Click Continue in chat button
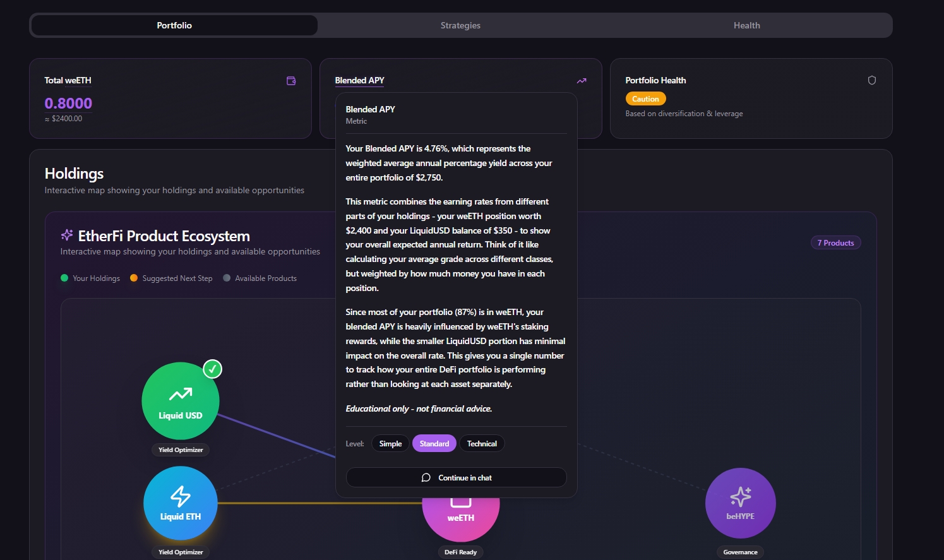Screen dimensions: 944x560 [x=457, y=477]
